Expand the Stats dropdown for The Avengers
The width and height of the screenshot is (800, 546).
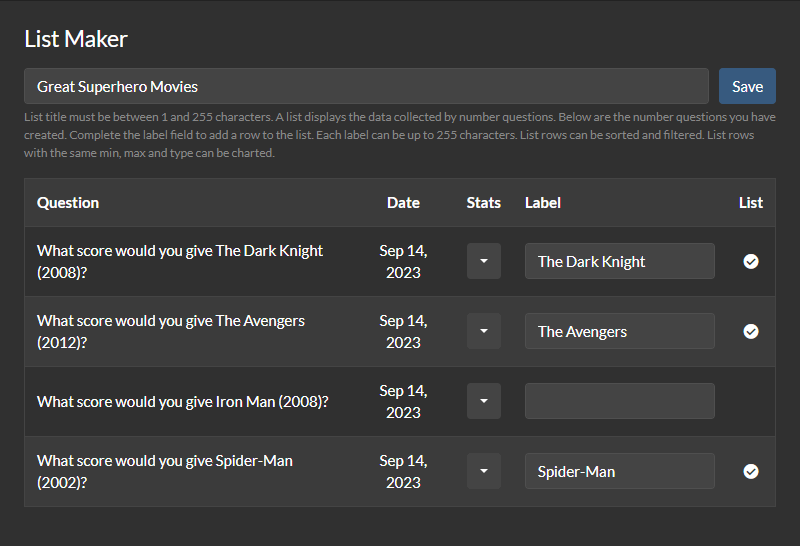click(484, 331)
